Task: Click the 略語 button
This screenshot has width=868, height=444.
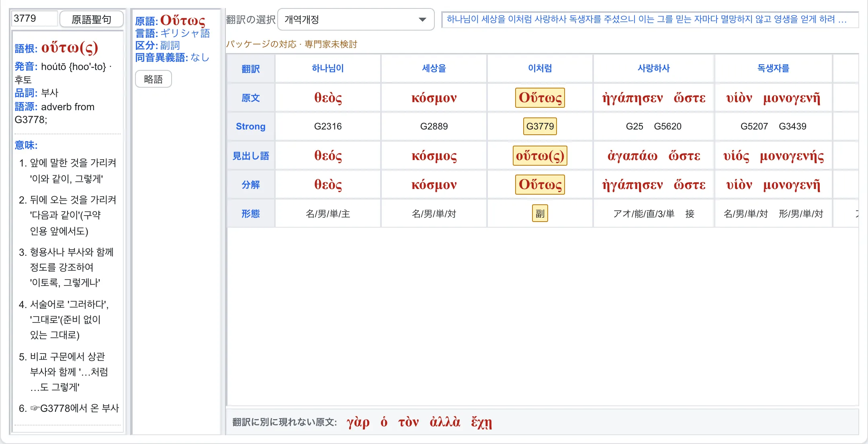Action: pos(154,79)
